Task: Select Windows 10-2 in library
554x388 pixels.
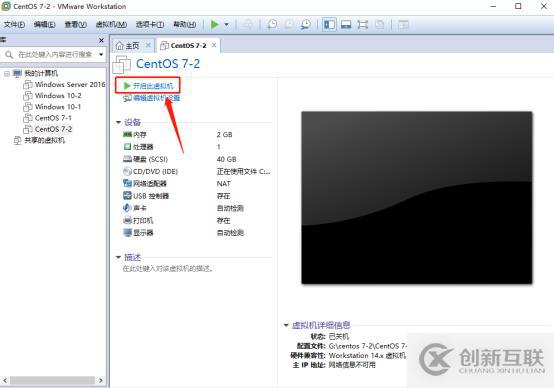Action: click(x=58, y=96)
